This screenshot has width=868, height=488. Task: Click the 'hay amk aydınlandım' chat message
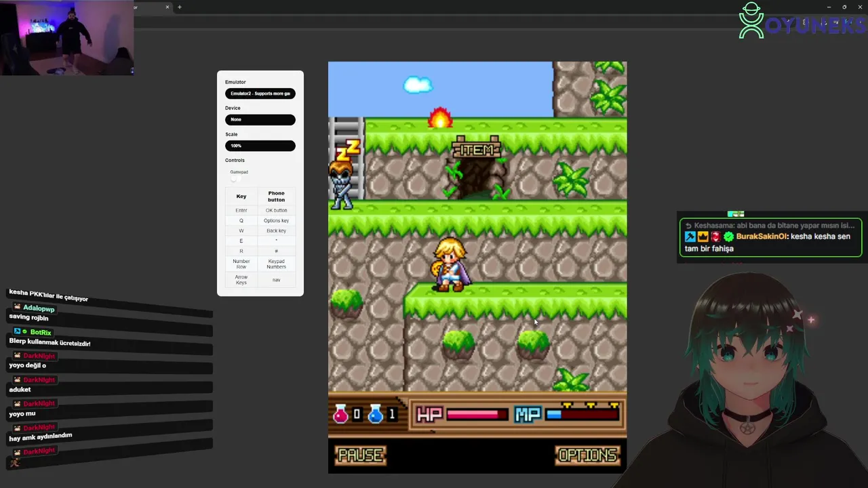point(40,437)
